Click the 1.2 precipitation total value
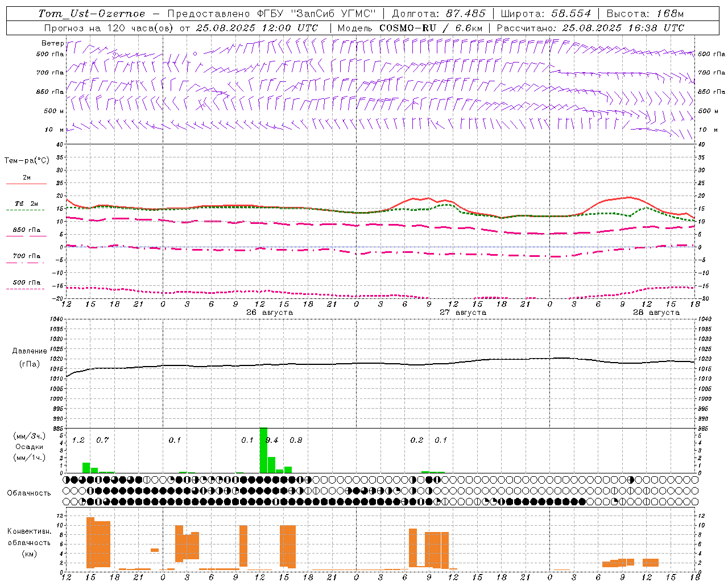728x582 pixels. point(78,440)
